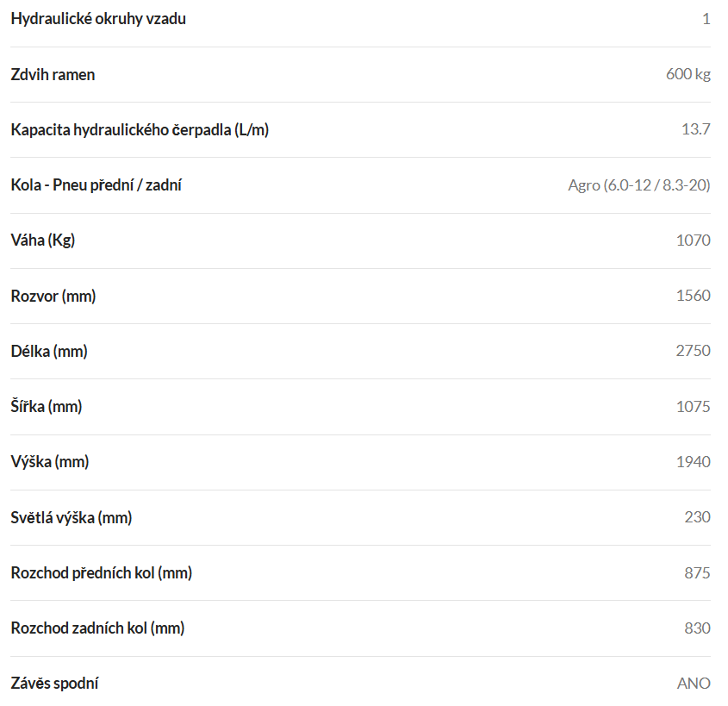Click the 'Závěs spodní' label

55,684
